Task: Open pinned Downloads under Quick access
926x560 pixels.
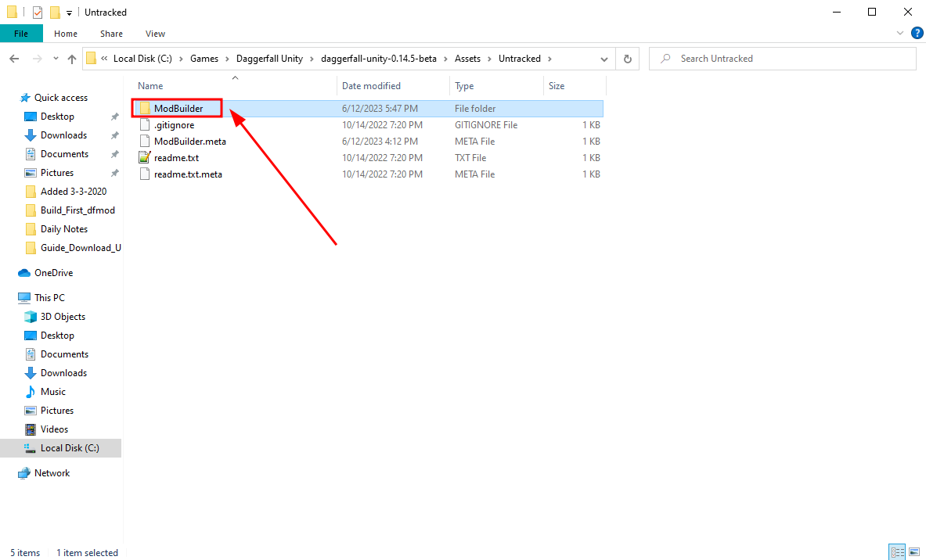Action: pos(63,135)
